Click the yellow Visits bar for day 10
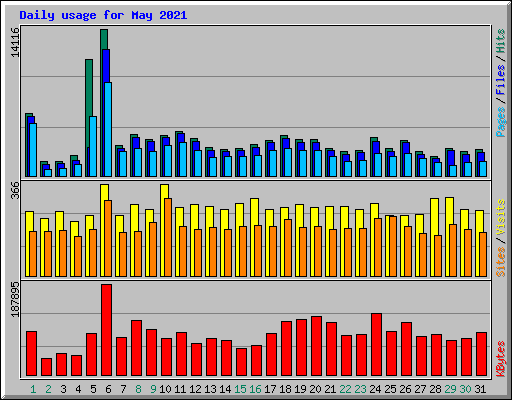This screenshot has height=400, width=512. pos(164,191)
